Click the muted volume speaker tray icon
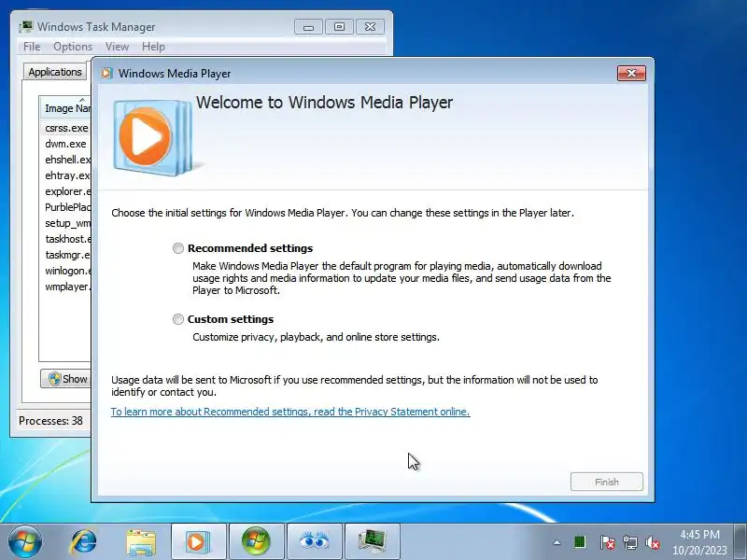Viewport: 747px width, 560px height. pos(652,542)
